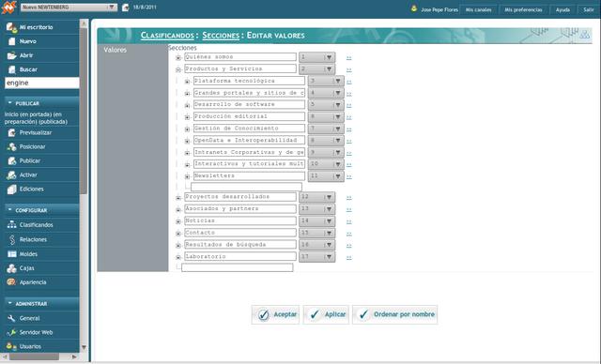Viewport: 601px width, 364px height.
Task: Open order dropdown for Newsletters
Action: tap(326, 176)
